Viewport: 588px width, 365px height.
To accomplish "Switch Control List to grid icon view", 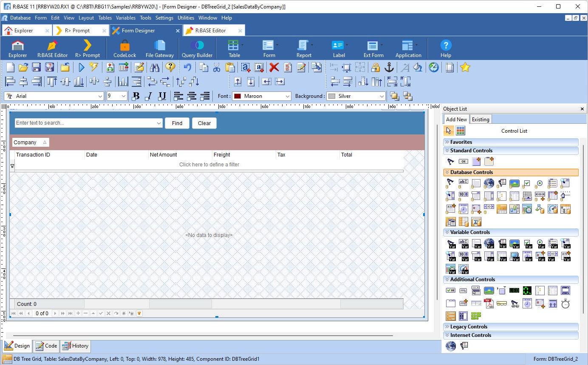I will pyautogui.click(x=460, y=131).
